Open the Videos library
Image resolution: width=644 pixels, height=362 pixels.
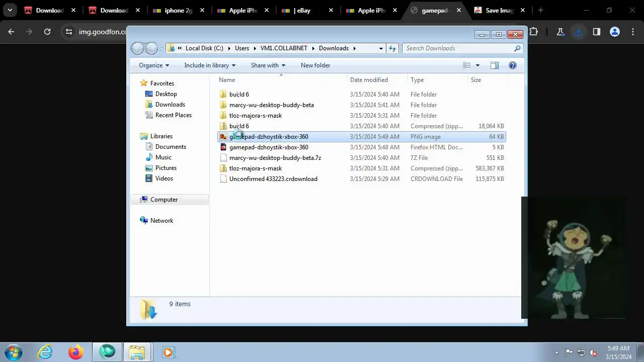tap(164, 178)
